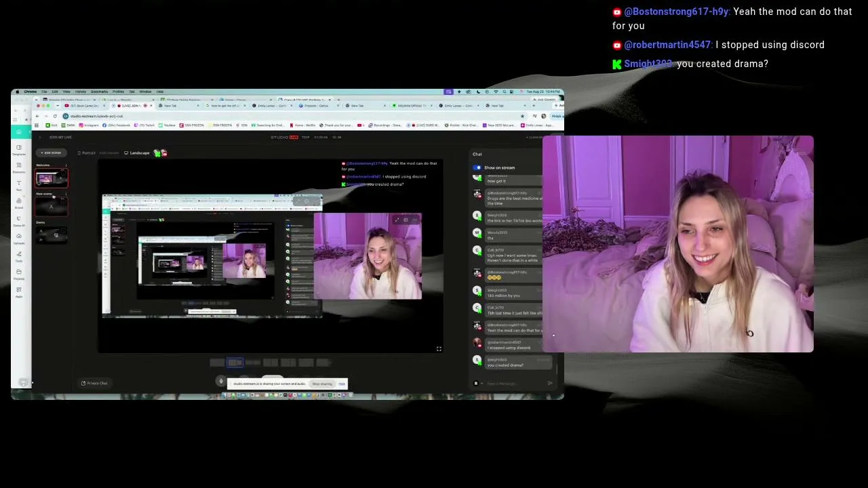Open Chrome's Bookmarks menu
Image resolution: width=868 pixels, height=488 pixels.
pyautogui.click(x=99, y=91)
